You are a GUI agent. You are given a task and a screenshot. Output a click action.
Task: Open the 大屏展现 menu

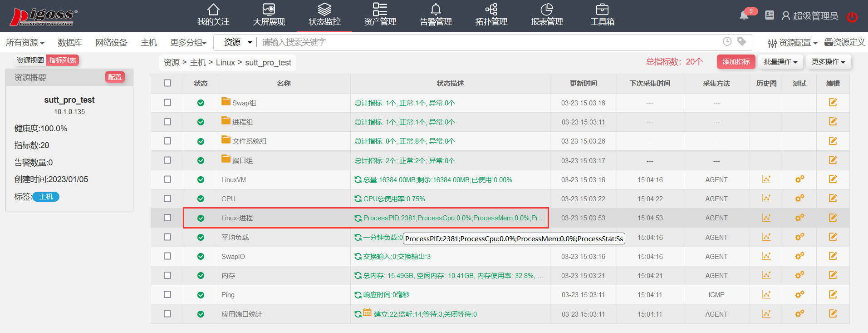coord(269,15)
